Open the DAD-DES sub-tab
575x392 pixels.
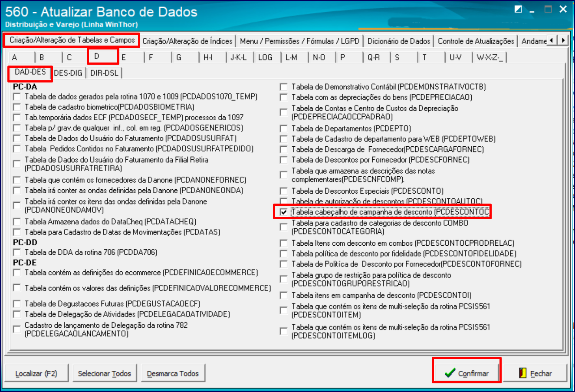point(30,72)
